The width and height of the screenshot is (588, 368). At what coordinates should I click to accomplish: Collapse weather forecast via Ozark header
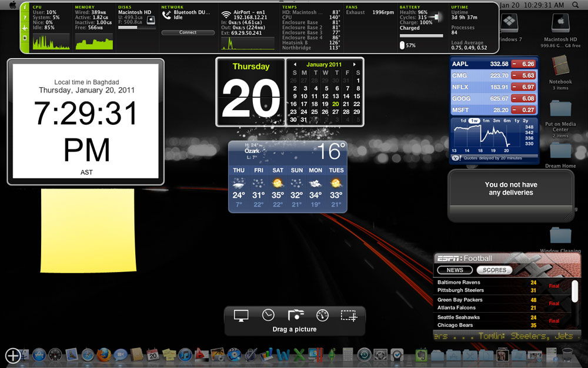pyautogui.click(x=253, y=151)
